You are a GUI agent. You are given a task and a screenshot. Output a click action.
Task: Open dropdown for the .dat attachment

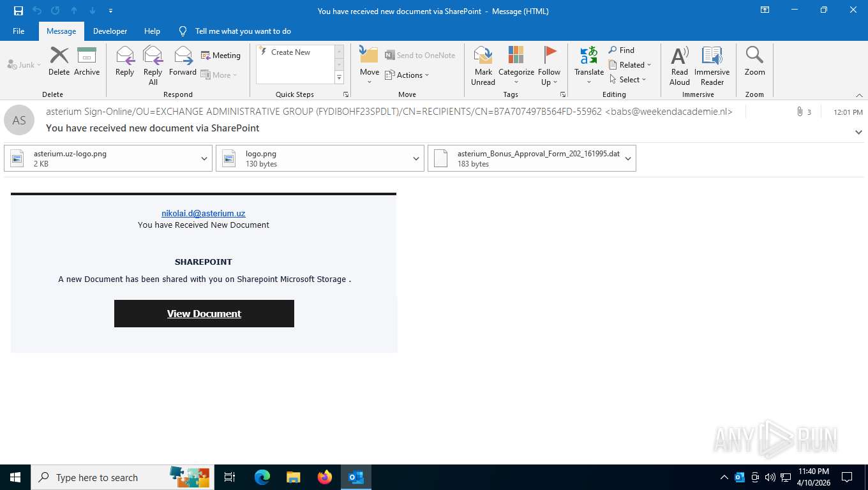pyautogui.click(x=628, y=158)
